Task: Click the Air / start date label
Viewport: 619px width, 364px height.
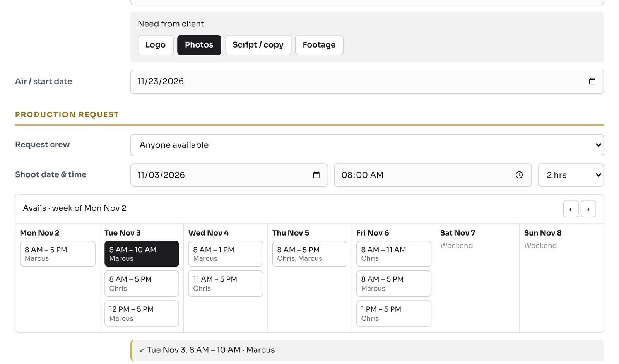Action: pyautogui.click(x=43, y=81)
